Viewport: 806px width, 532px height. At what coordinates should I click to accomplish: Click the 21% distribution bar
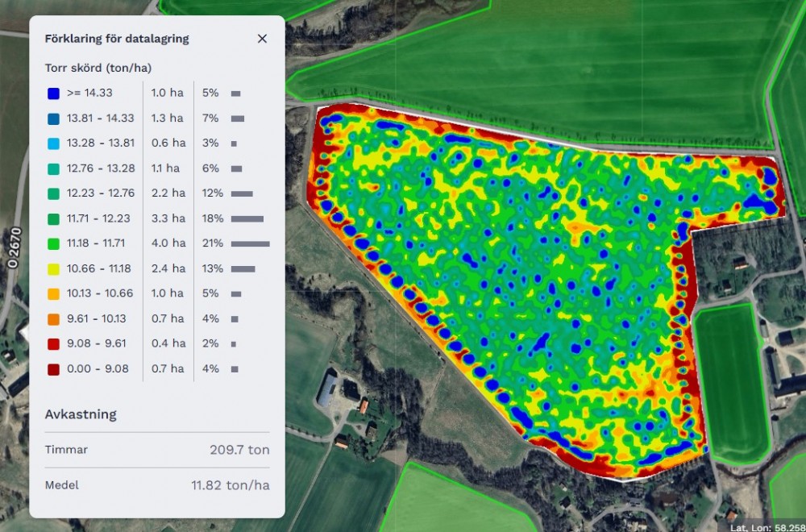[x=250, y=243]
